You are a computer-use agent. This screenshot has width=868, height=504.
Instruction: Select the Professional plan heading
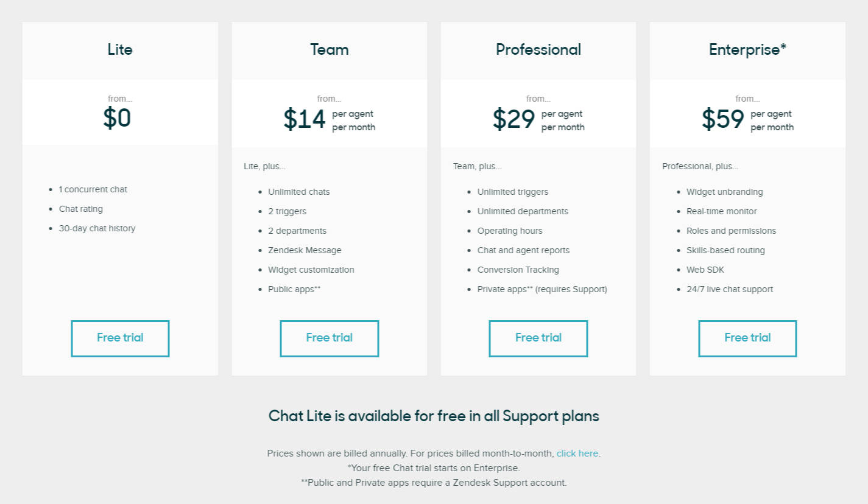[x=538, y=49]
